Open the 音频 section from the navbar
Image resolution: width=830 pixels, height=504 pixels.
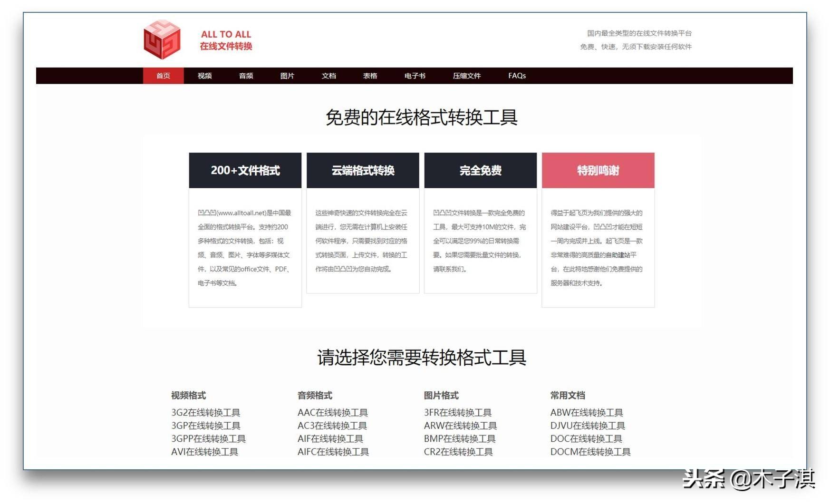tap(246, 75)
